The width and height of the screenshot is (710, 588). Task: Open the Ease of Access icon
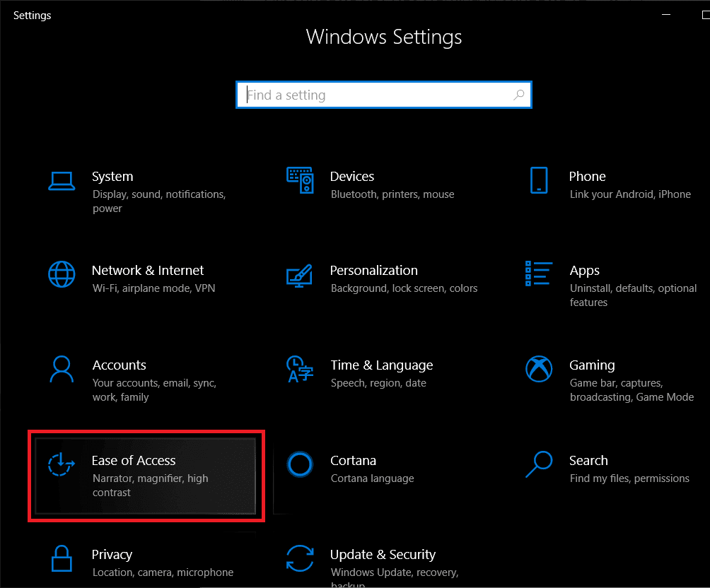[x=62, y=465]
